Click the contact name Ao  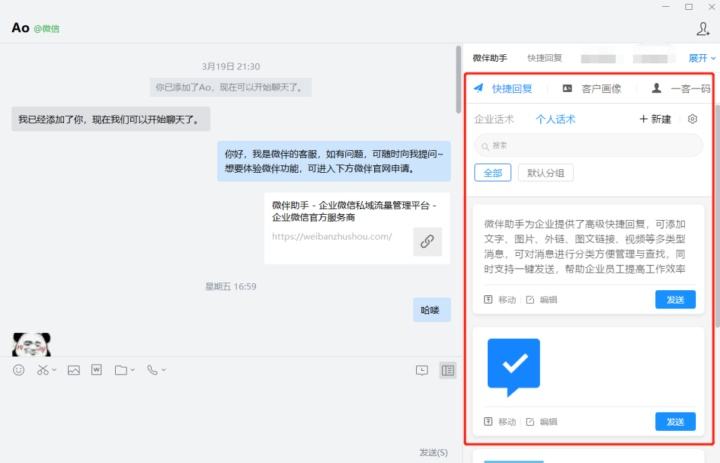pos(21,28)
